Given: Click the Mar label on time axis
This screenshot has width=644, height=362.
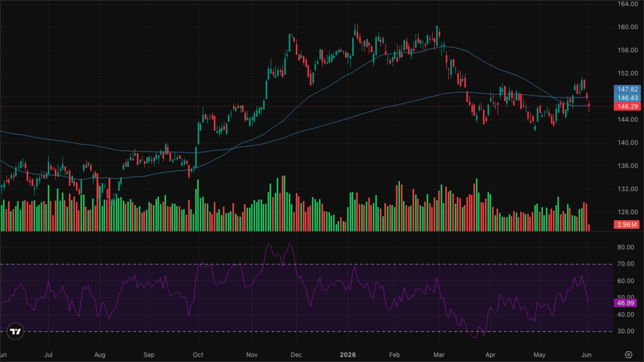Looking at the screenshot, I should pos(439,355).
